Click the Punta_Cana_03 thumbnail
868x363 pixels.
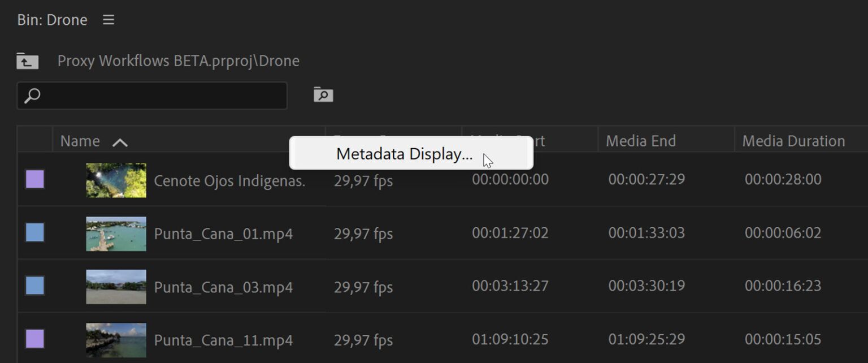pos(116,286)
